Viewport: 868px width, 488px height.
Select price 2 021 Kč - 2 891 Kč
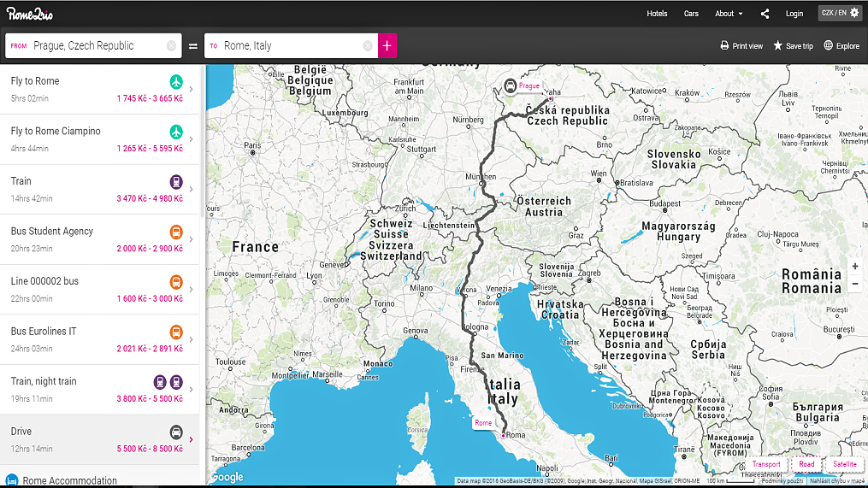(150, 349)
